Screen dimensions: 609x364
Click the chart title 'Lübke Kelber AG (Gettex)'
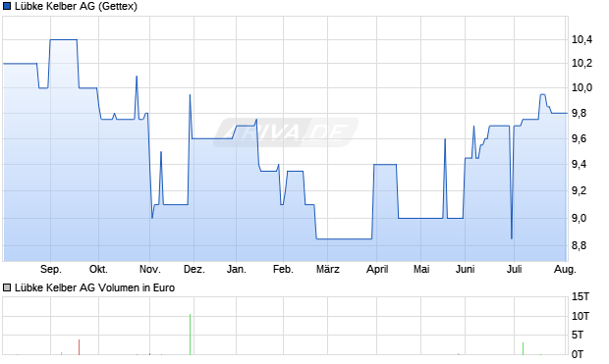[x=77, y=6]
